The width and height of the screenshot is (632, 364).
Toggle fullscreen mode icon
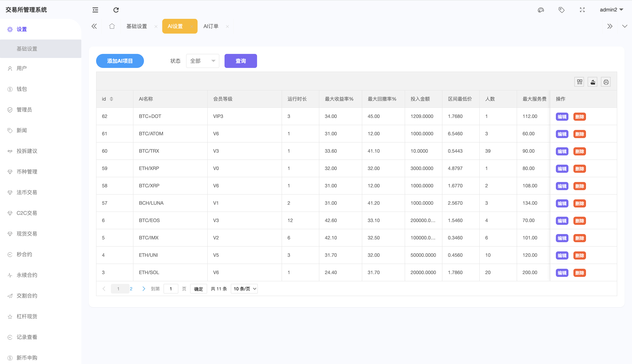[582, 10]
